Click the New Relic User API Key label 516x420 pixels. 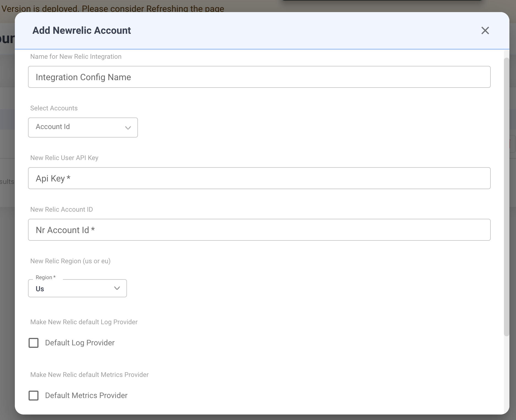point(64,158)
